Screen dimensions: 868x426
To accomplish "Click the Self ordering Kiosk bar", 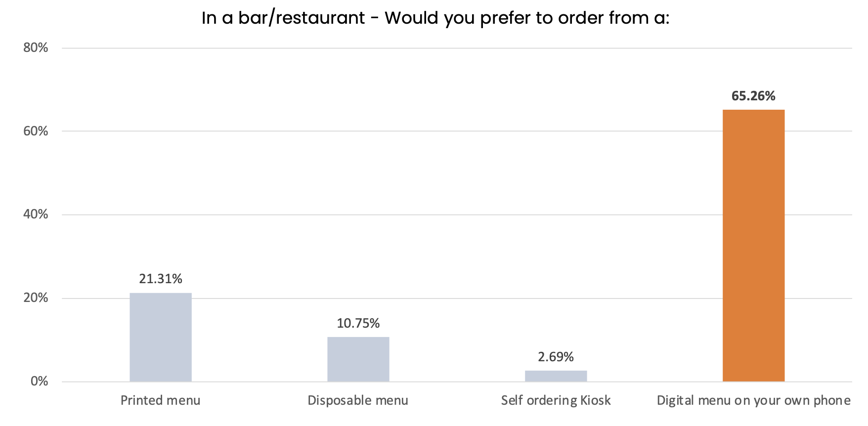I will [556, 376].
